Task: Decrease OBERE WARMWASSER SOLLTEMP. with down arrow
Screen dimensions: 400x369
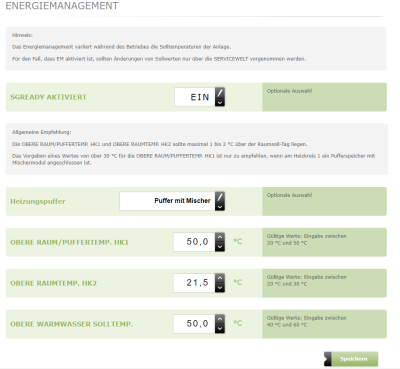Action: coord(220,329)
